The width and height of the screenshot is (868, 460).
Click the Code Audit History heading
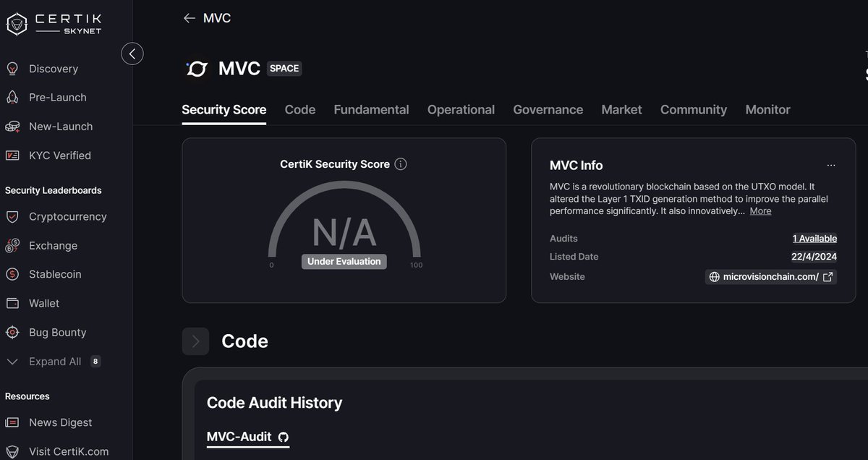coord(275,403)
